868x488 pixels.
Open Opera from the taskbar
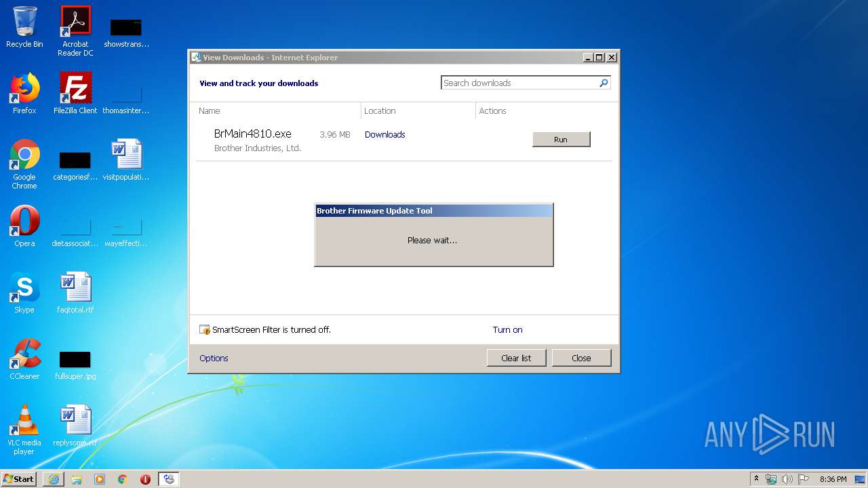pos(145,479)
